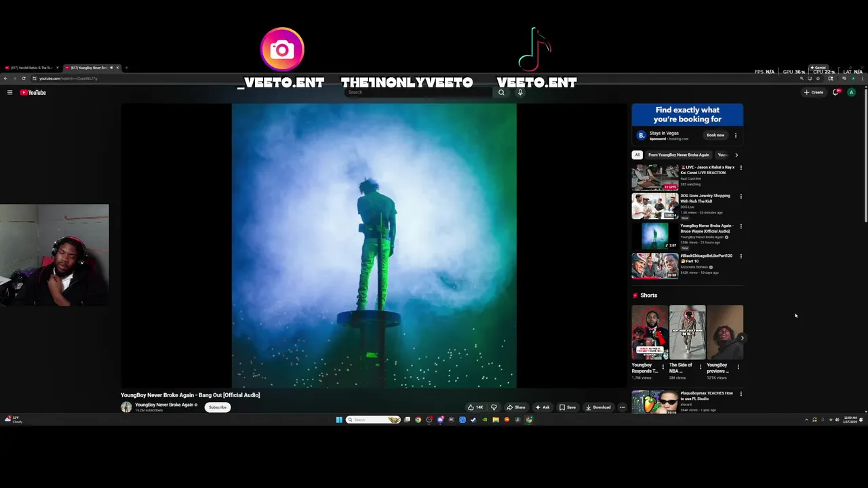Screen dimensions: 868x488
Task: Open the video title 'Bang Out [Official Audio]'
Action: [x=191, y=394]
